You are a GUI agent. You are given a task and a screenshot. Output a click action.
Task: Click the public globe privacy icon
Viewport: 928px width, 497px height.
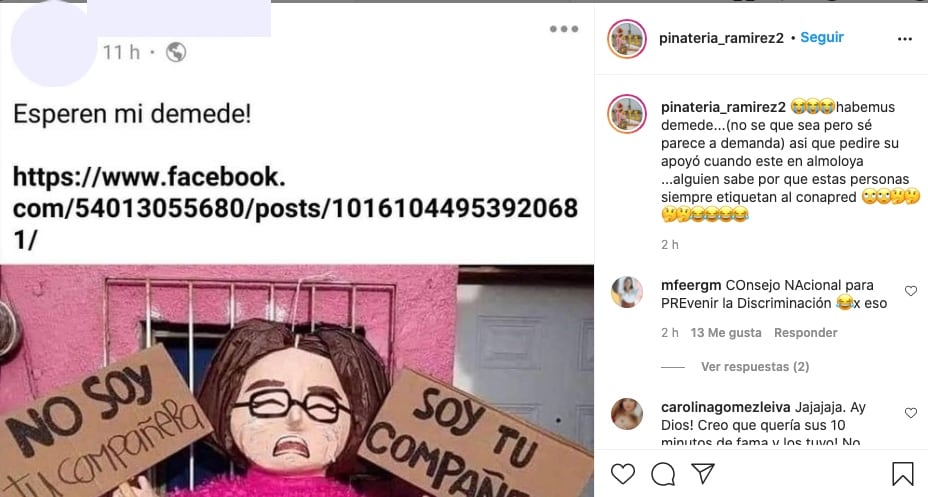pyautogui.click(x=176, y=52)
